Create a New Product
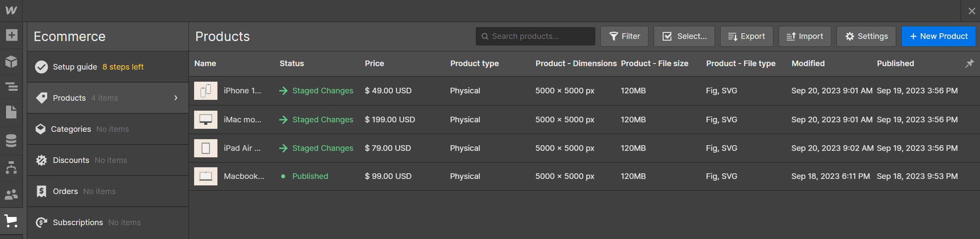Screen dimensions: 980x239 pos(939,36)
